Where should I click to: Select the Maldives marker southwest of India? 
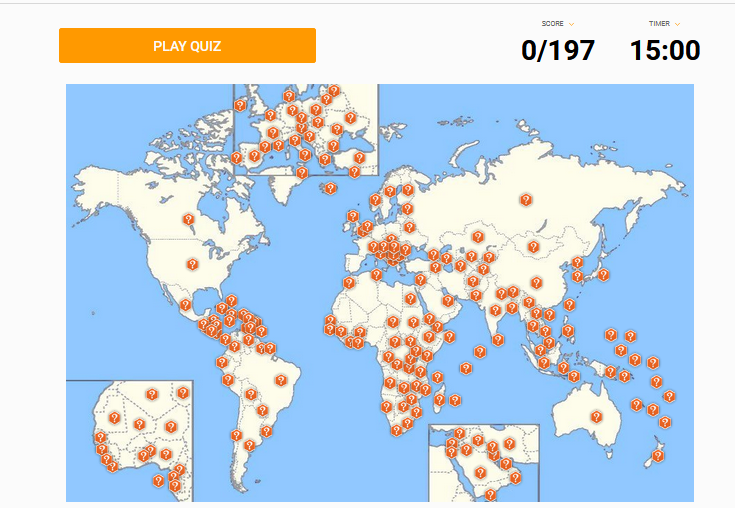(x=480, y=351)
